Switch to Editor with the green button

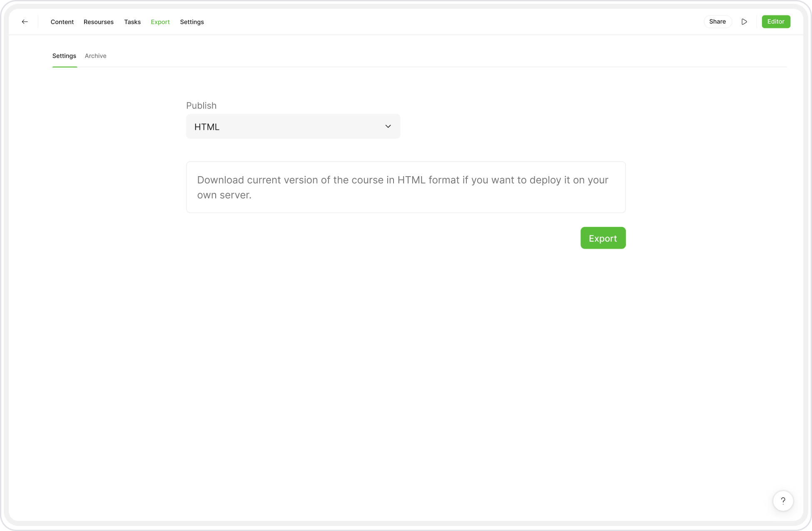pyautogui.click(x=776, y=22)
